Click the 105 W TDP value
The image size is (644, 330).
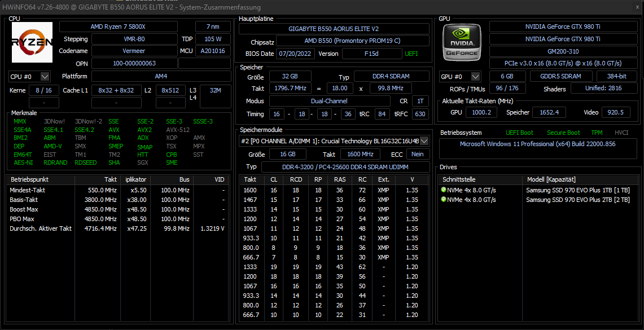[x=213, y=39]
